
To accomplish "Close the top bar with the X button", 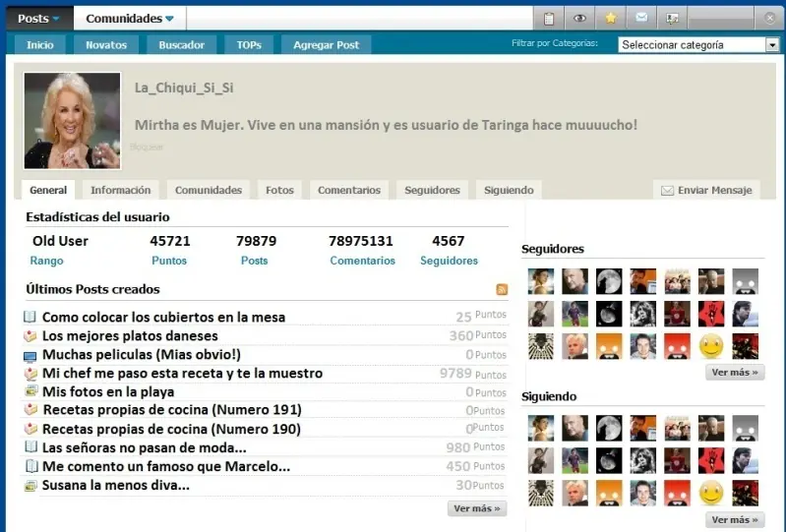I will tap(770, 19).
